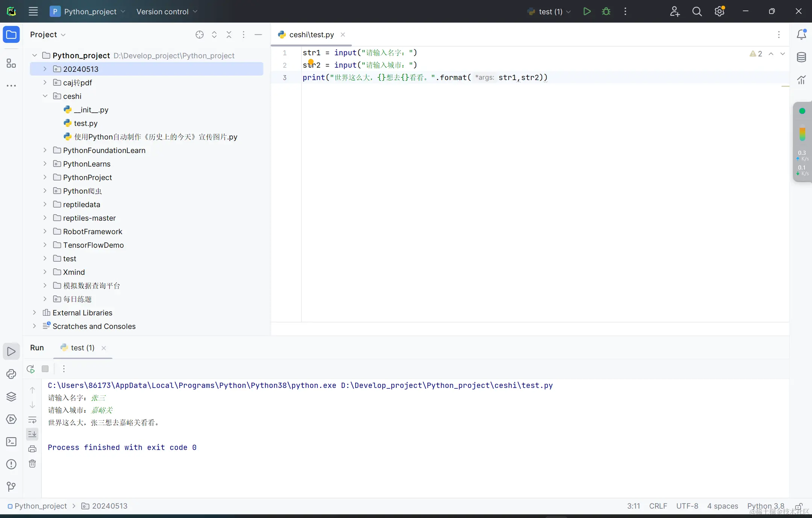
Task: Open the Database tool window
Action: pos(801,57)
